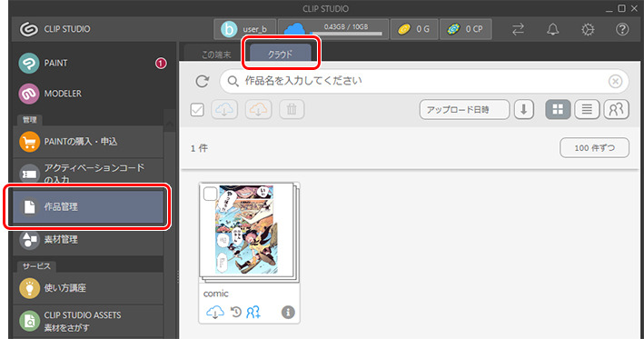
Task: Open 使い方講座 service item
Action: 88,288
